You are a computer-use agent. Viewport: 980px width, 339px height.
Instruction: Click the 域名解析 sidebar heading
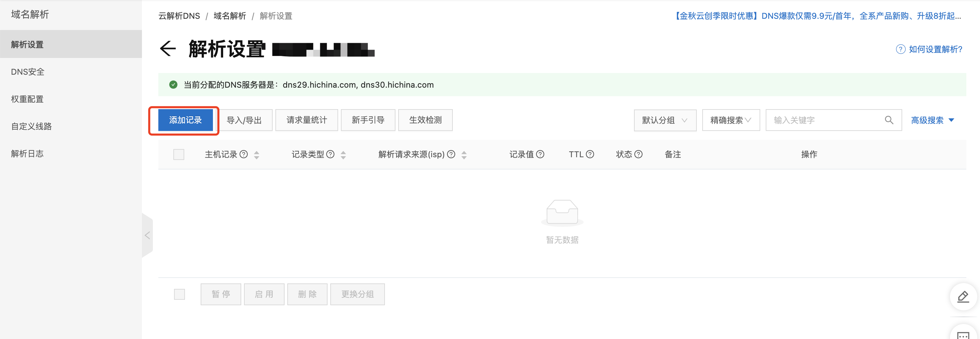[x=30, y=14]
